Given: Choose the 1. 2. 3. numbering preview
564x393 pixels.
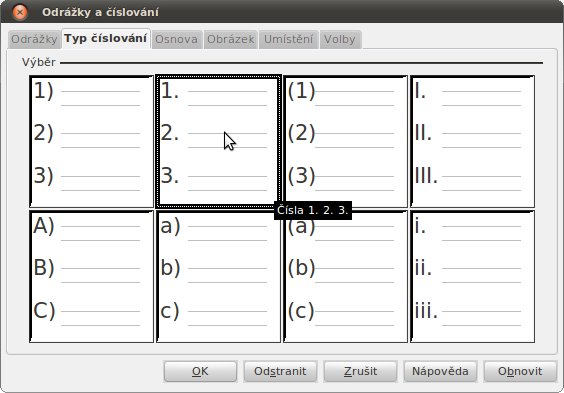Looking at the screenshot, I should [218, 142].
